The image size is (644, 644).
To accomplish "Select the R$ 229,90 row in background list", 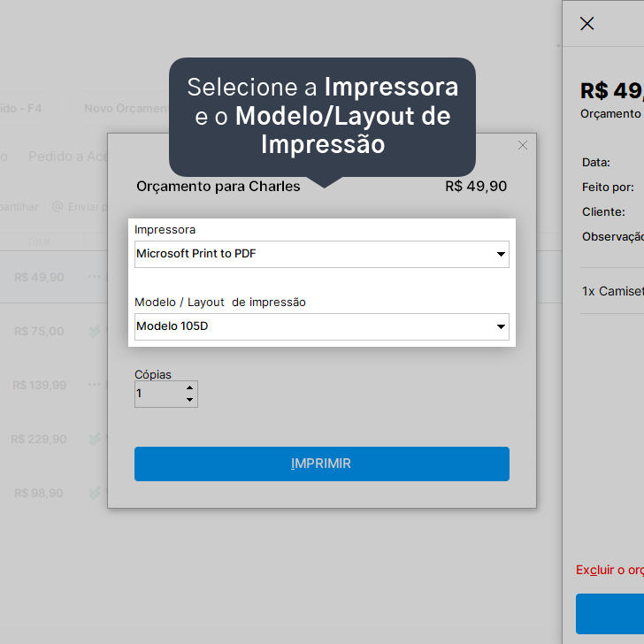I will 54,439.
